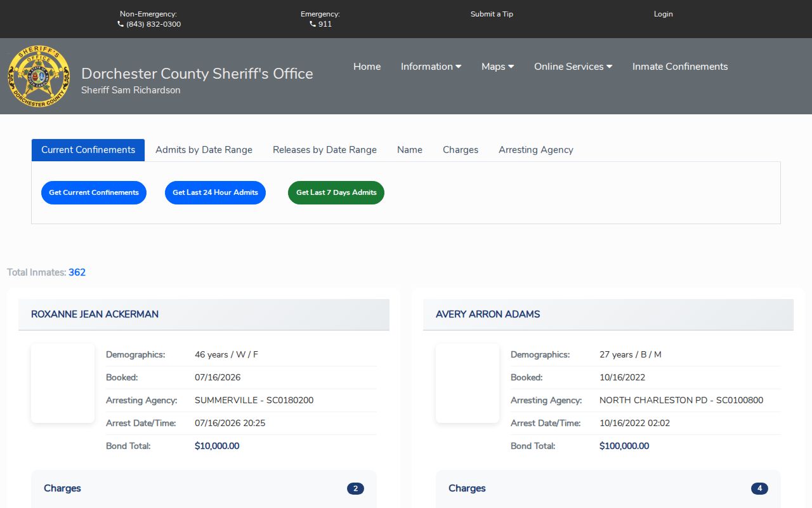Open the Information dropdown menu
The height and width of the screenshot is (508, 812).
coord(431,67)
